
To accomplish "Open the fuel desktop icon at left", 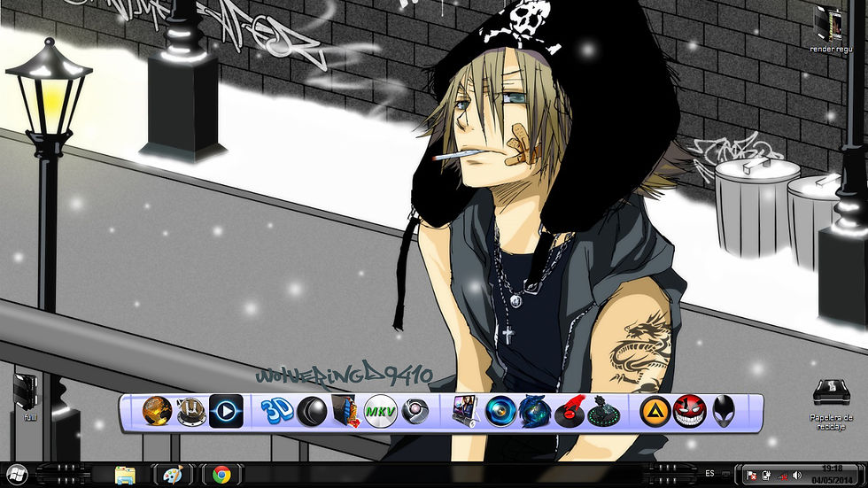I will coord(26,396).
